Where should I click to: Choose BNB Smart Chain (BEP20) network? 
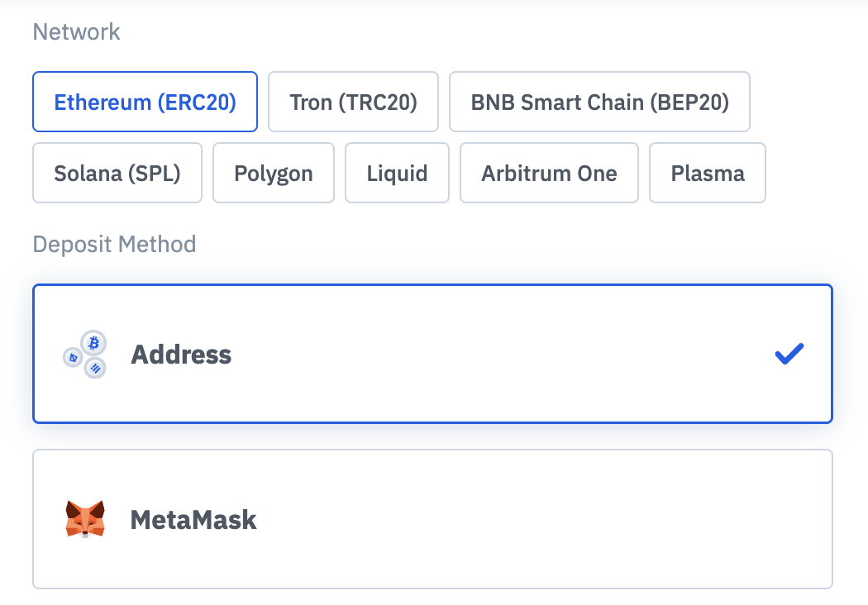[599, 102]
